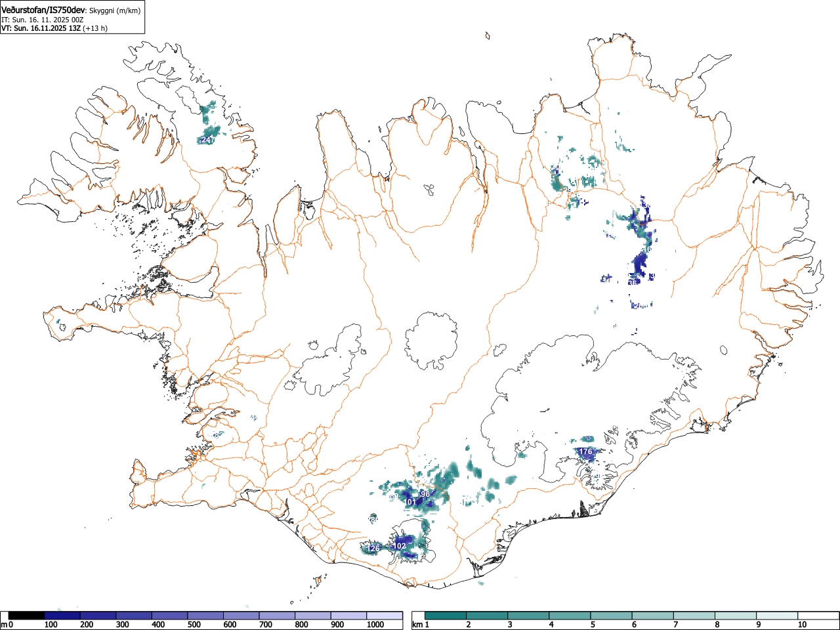
Task: Click the '5' tick label on the km legend
Action: (593, 625)
